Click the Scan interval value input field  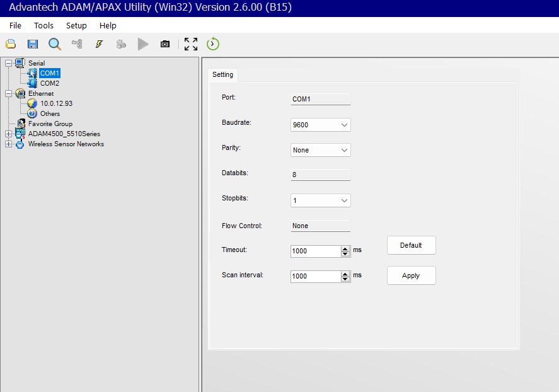tap(316, 276)
